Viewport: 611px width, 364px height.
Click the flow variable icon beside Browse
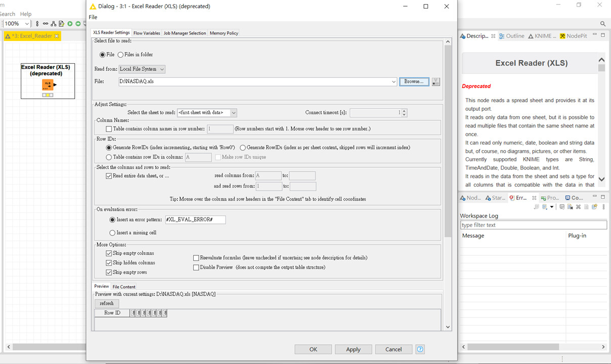coord(435,81)
